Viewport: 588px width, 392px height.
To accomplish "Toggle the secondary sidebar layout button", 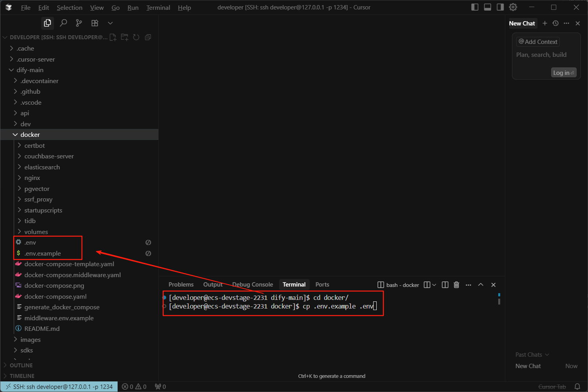I will coord(500,7).
